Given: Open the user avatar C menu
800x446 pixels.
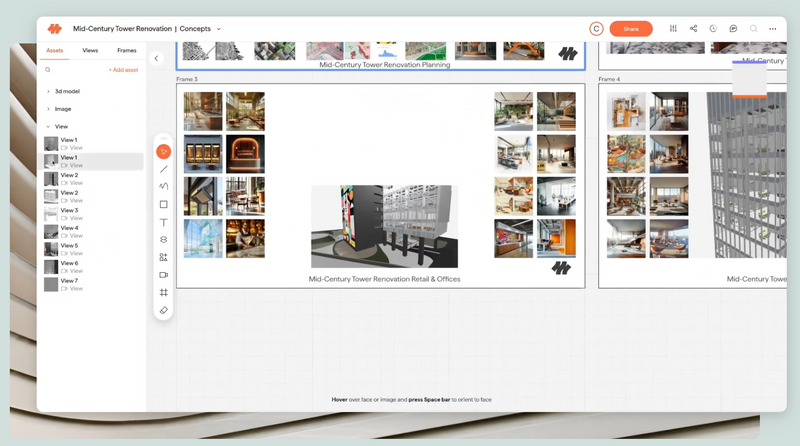Looking at the screenshot, I should pos(596,29).
